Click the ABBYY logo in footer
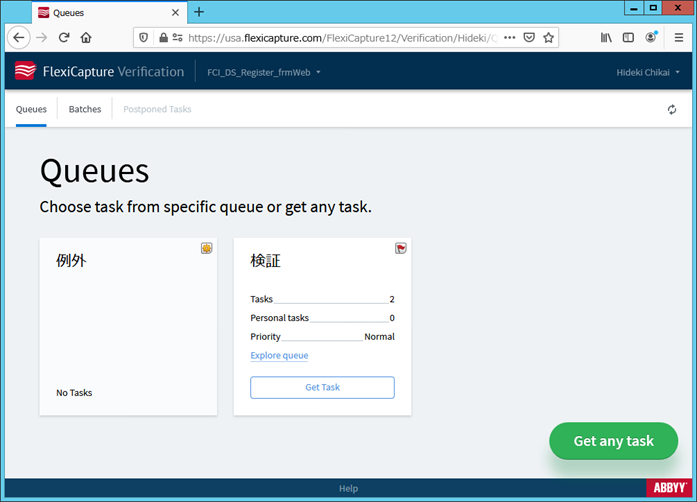697x502 pixels. 669,488
